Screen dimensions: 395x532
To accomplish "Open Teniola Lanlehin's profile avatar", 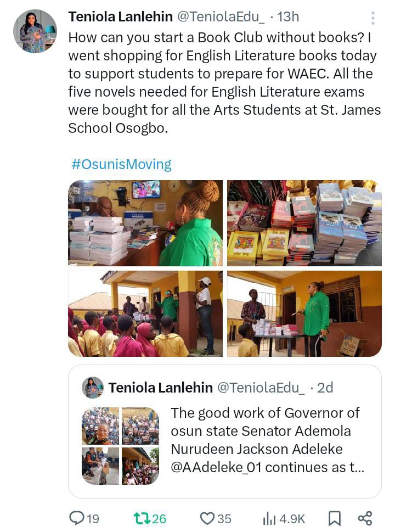I will 35,31.
